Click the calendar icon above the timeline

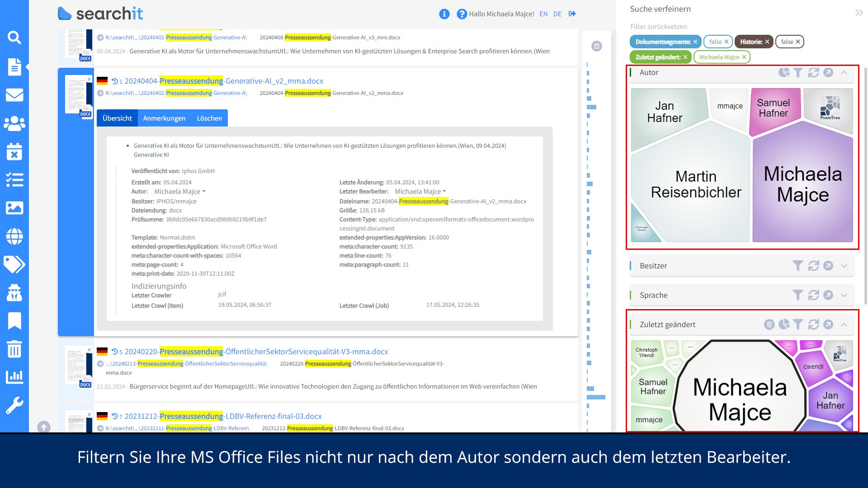click(x=597, y=46)
